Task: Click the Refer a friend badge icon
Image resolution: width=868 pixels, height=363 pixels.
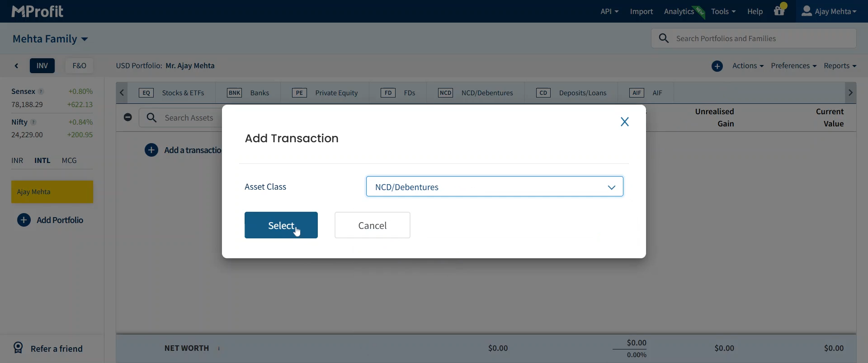Action: [18, 348]
